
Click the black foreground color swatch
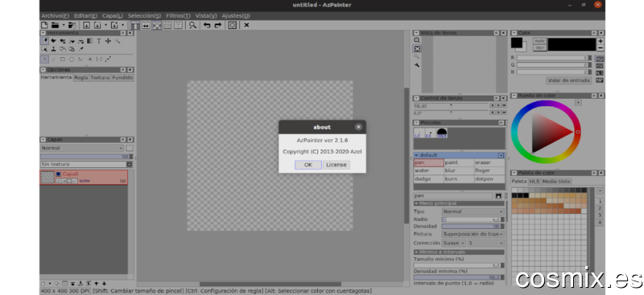(x=517, y=42)
